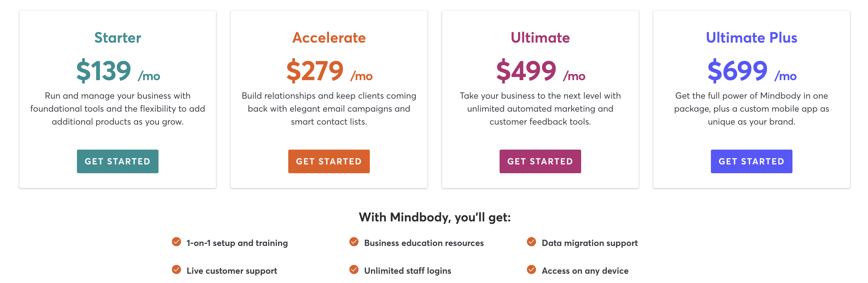868x283 pixels.
Task: Click checkmark icon beside Business education resources
Action: tap(354, 242)
